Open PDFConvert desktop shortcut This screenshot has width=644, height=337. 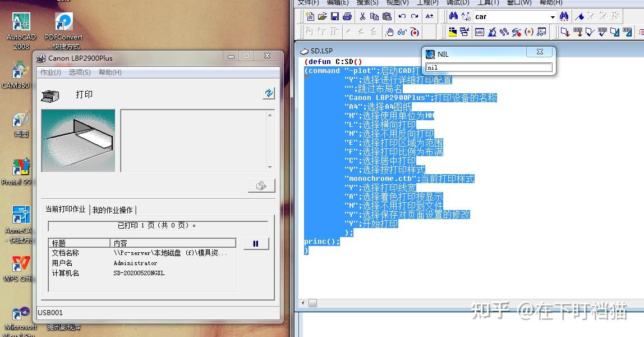coord(63,31)
